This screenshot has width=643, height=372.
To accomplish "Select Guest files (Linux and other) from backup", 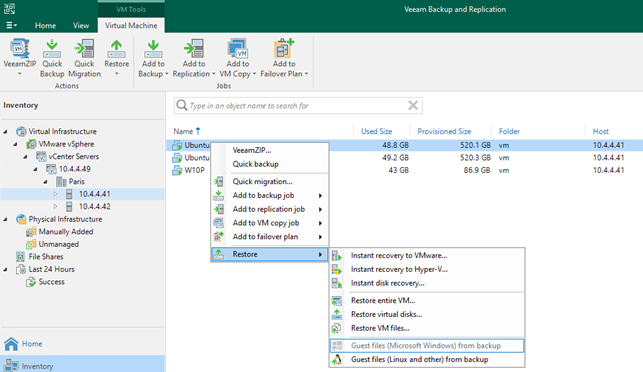I will (x=427, y=359).
